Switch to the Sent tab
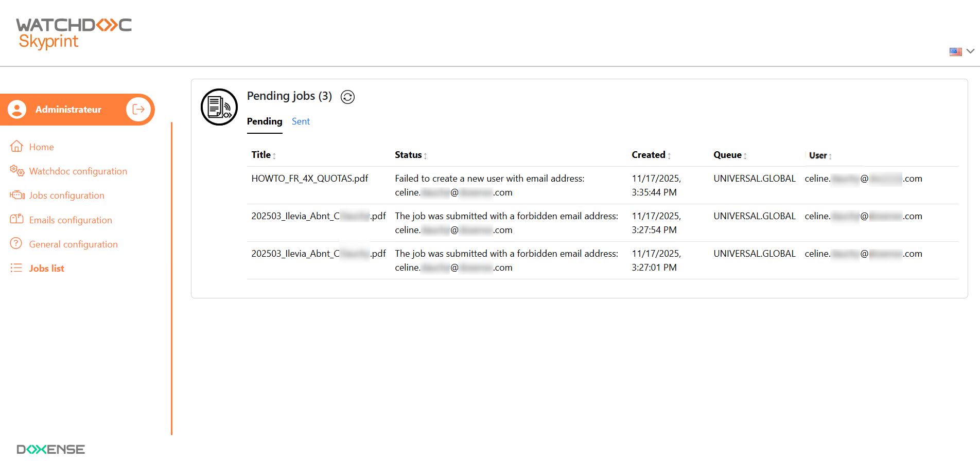Viewport: 980px width, 461px height. click(301, 121)
